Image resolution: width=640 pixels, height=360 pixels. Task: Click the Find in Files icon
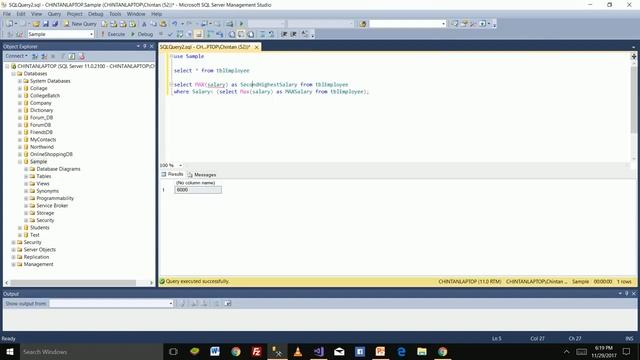coord(363,24)
